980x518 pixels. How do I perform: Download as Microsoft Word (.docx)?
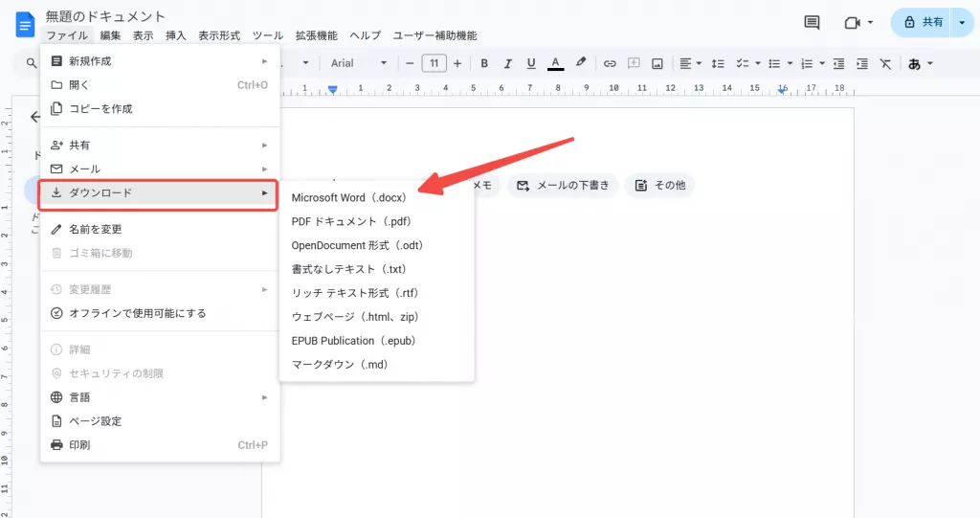[x=377, y=197]
